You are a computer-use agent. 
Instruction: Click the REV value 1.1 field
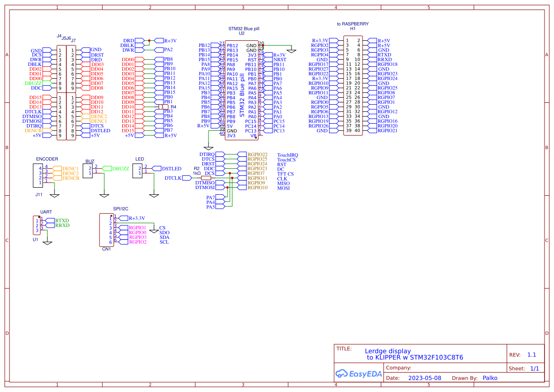531,354
